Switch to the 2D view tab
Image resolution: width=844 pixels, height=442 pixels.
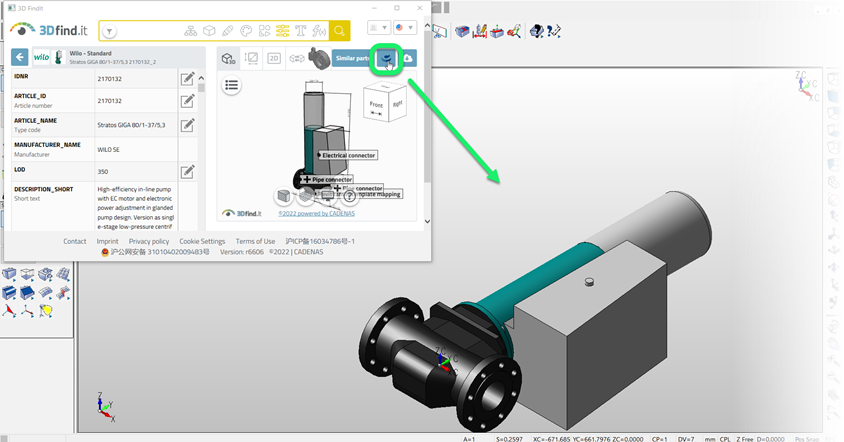273,59
